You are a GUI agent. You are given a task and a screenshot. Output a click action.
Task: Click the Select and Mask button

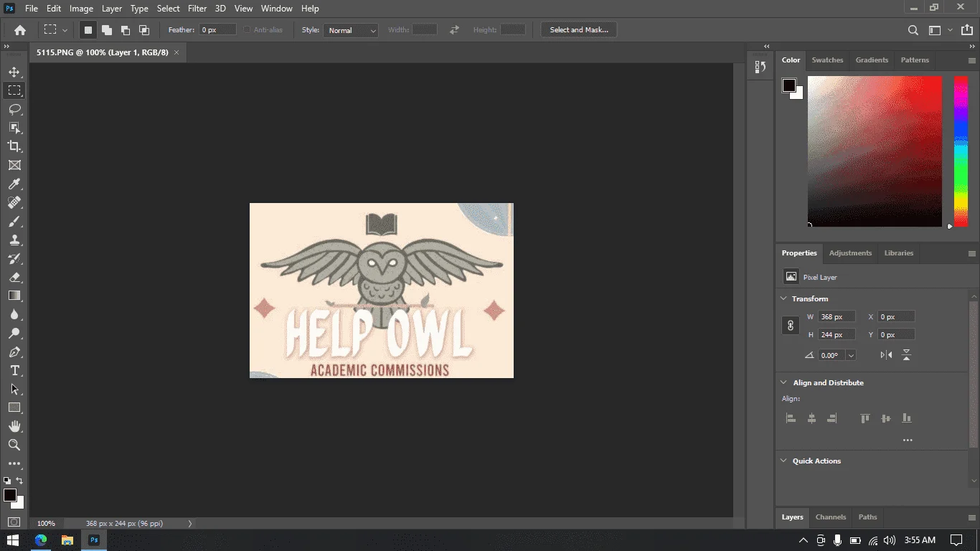[x=579, y=30]
